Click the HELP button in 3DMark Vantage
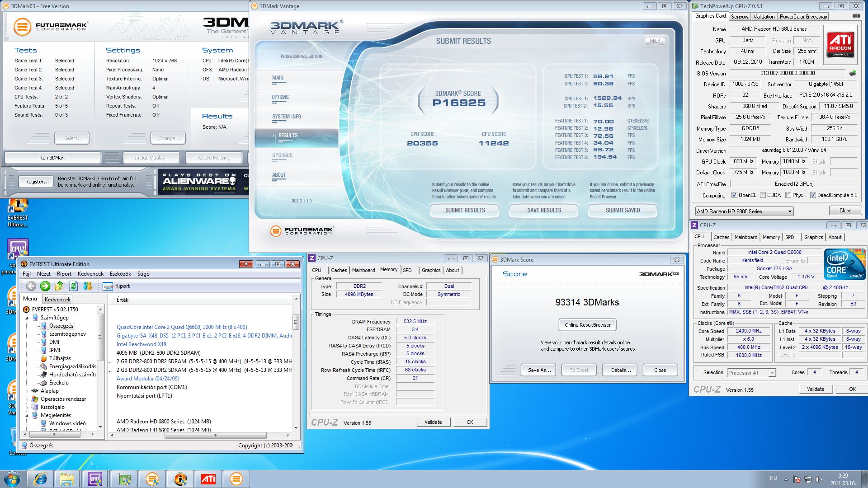The image size is (868, 488). pos(655,41)
